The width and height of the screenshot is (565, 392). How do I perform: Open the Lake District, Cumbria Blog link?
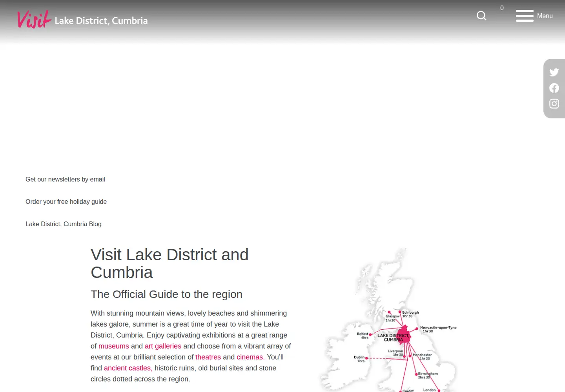tap(64, 224)
